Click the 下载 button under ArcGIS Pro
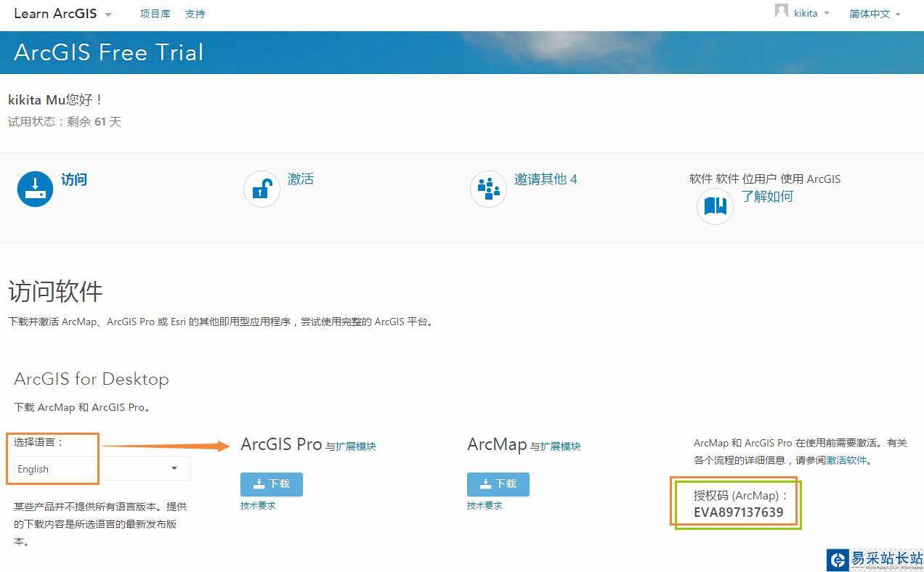The width and height of the screenshot is (924, 572). [272, 484]
